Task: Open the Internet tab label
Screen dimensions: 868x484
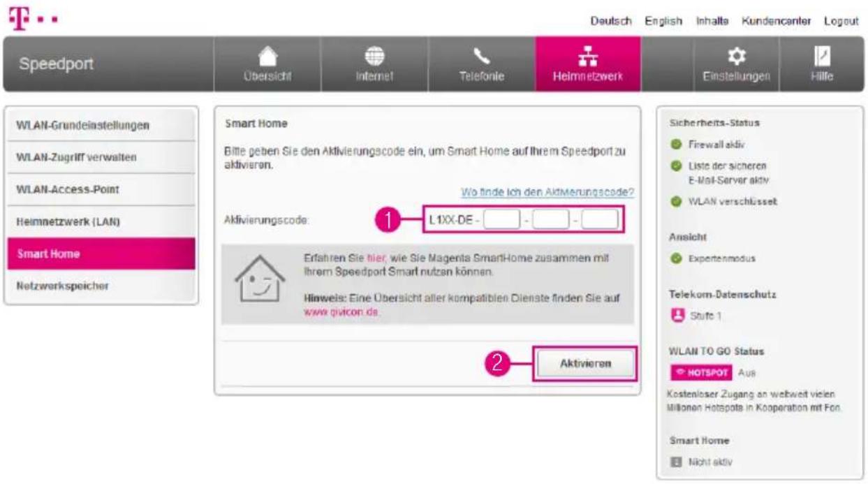Action: point(374,78)
